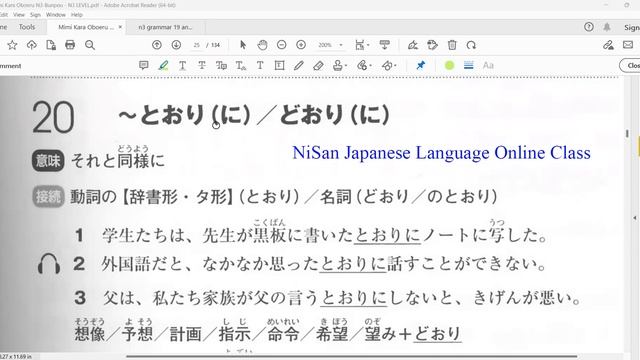Go to next page arrow

point(176,45)
